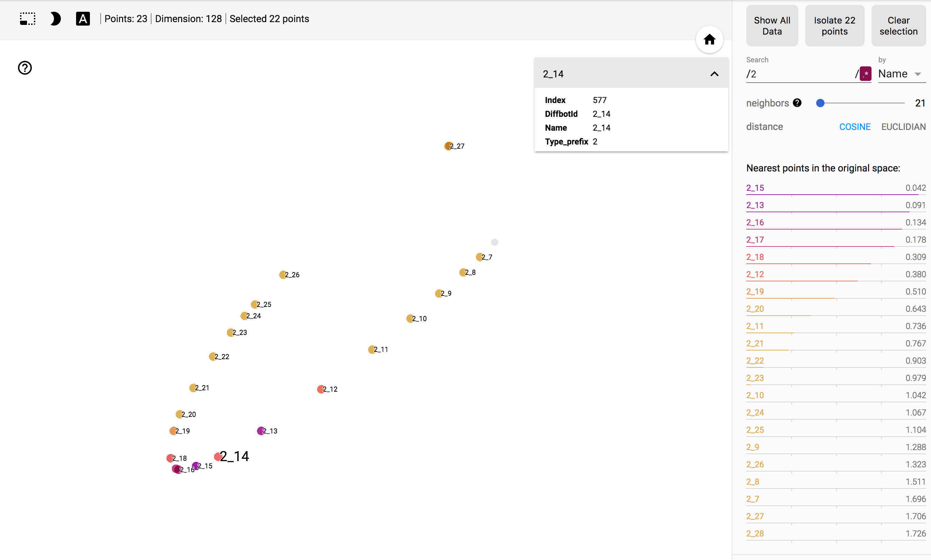Select the 2_27 data point
Screen dimensions: 931x560
(448, 146)
